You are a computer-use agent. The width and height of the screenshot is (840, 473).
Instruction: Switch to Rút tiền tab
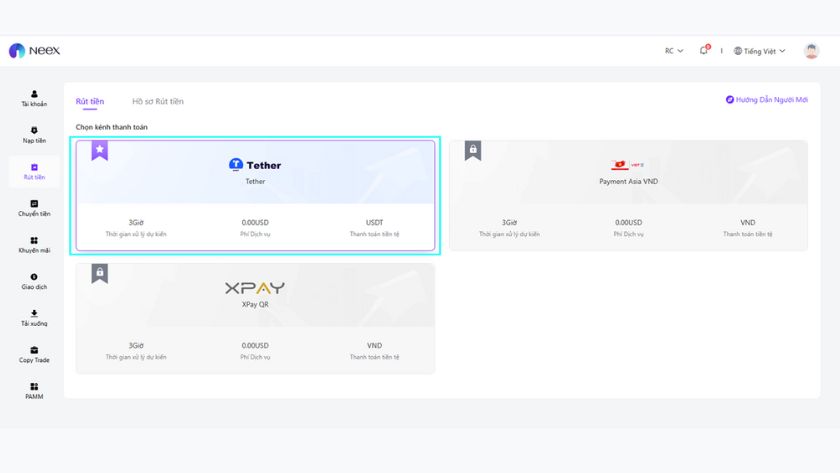[x=89, y=101]
